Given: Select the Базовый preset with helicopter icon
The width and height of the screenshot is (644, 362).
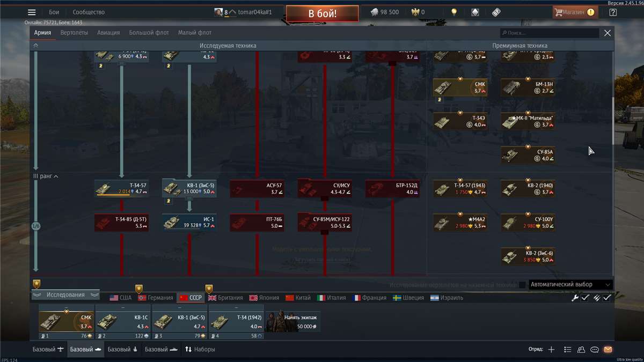Looking at the screenshot, I should point(122,349).
